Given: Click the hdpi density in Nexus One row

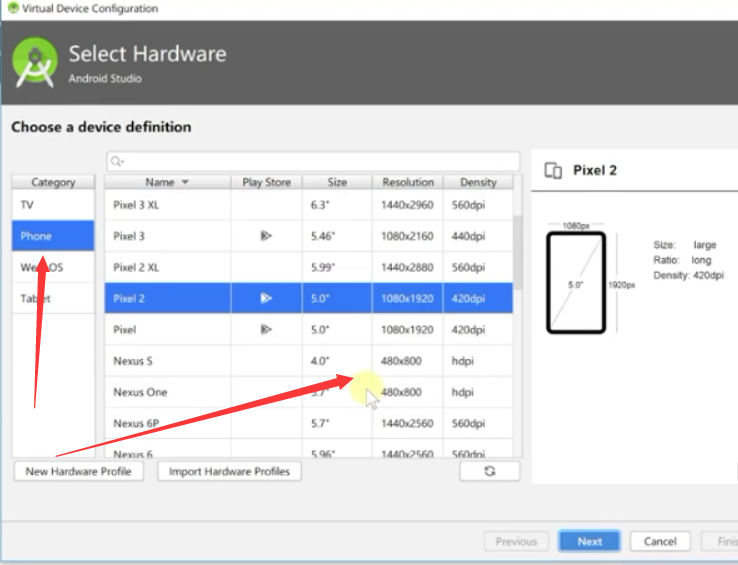Looking at the screenshot, I should click(x=463, y=392).
